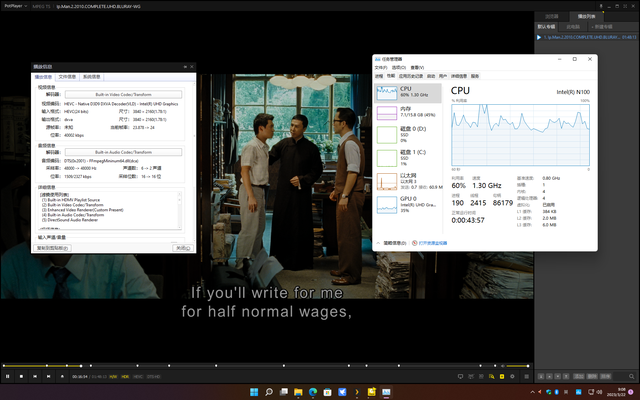Click Built-in Video Codec/Transform button
The height and width of the screenshot is (400, 640).
point(123,94)
